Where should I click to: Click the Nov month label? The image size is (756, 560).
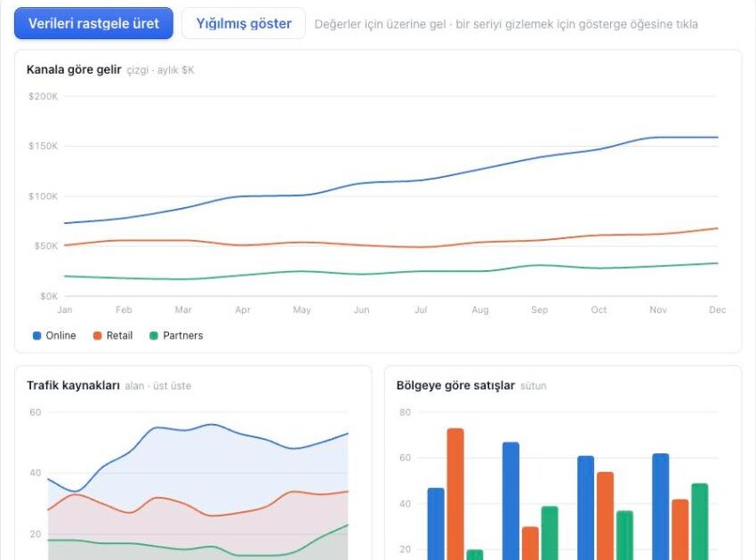658,310
